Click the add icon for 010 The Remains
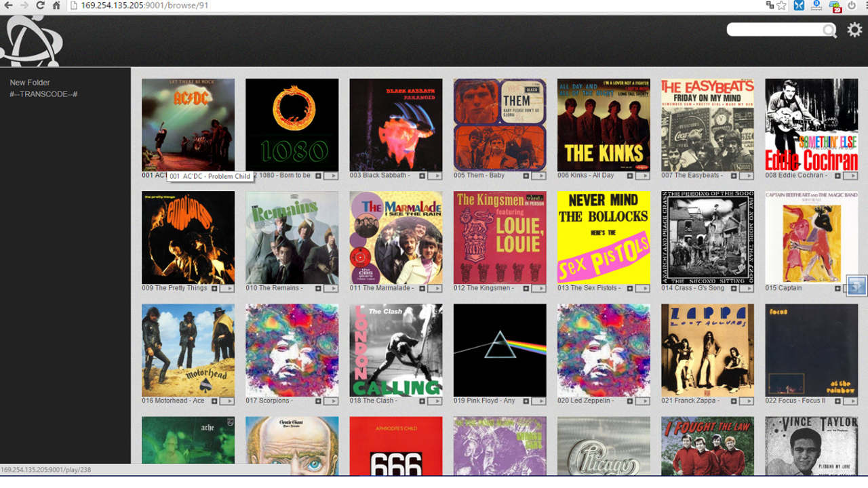This screenshot has height=488, width=868. pos(318,288)
